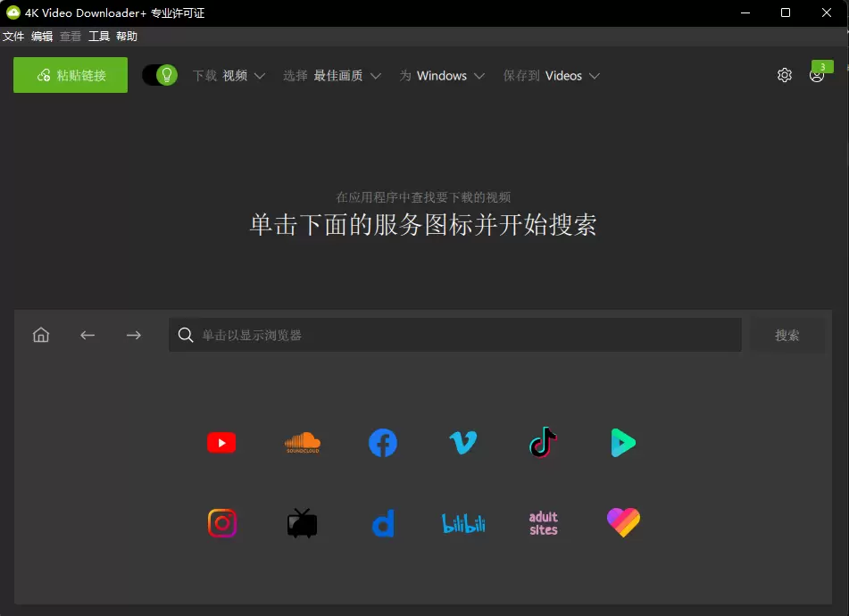Open 编辑 menu

pyautogui.click(x=42, y=37)
